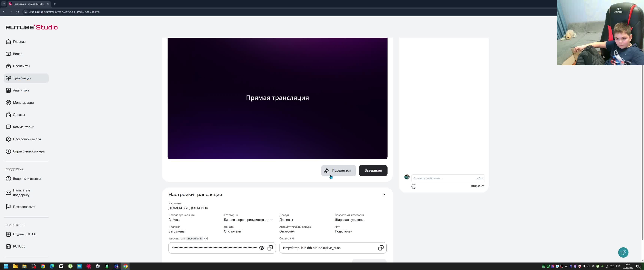The height and width of the screenshot is (270, 644).
Task: Open tab search dropdown in browser
Action: (x=4, y=4)
